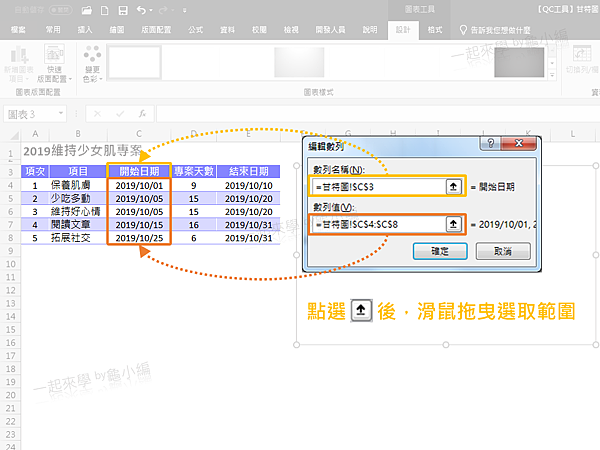Open the Change Colors dropdown
Image resolution: width=600 pixels, height=450 pixels.
click(x=92, y=64)
